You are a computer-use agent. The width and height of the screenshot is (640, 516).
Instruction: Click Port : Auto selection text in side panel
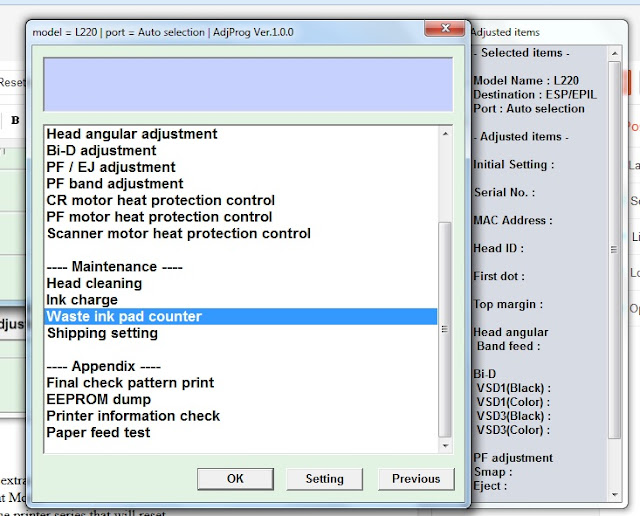tap(529, 109)
